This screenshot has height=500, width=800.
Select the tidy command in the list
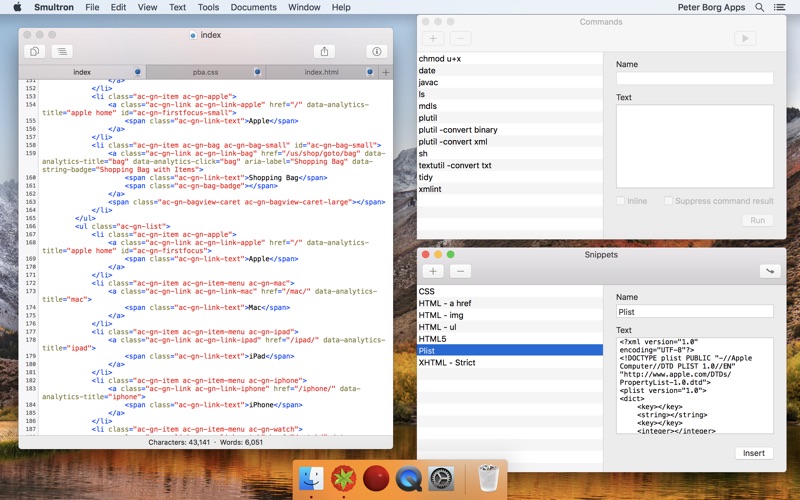point(425,177)
